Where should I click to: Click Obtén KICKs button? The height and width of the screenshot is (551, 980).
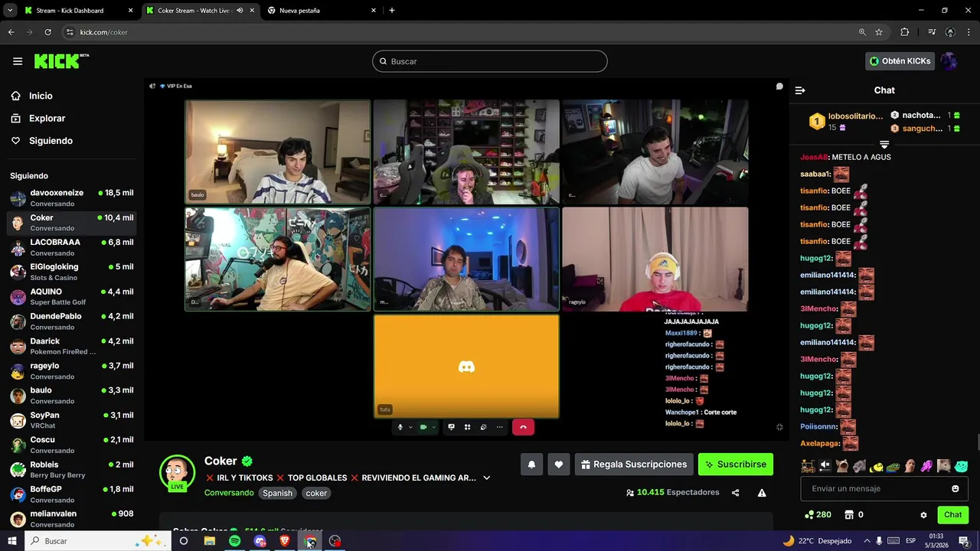[x=900, y=61]
